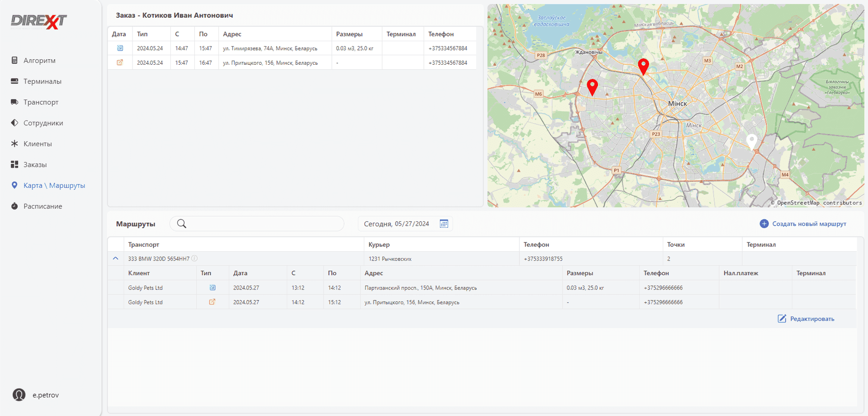The height and width of the screenshot is (416, 868).
Task: Click the Курьер column header
Action: point(379,244)
